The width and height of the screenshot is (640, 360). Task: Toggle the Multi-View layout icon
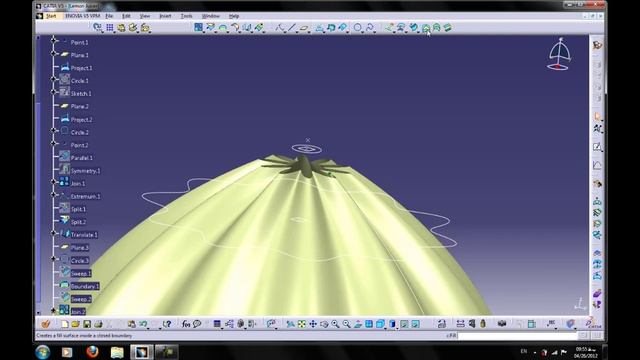pyautogui.click(x=369, y=324)
